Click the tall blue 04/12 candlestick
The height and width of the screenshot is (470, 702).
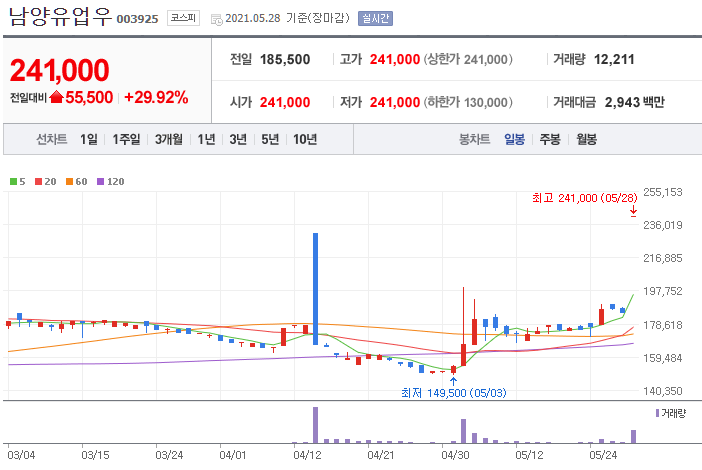(315, 289)
